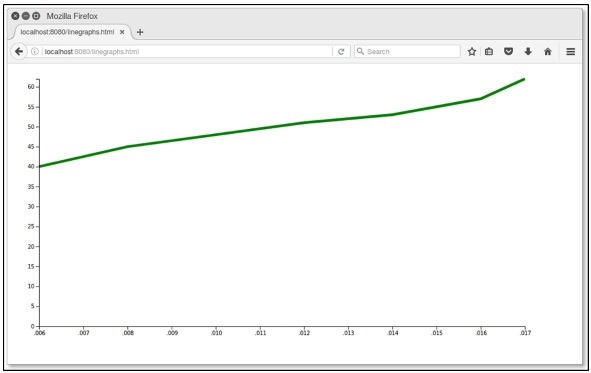
Task: Close the Firefox window button
Action: pos(15,16)
